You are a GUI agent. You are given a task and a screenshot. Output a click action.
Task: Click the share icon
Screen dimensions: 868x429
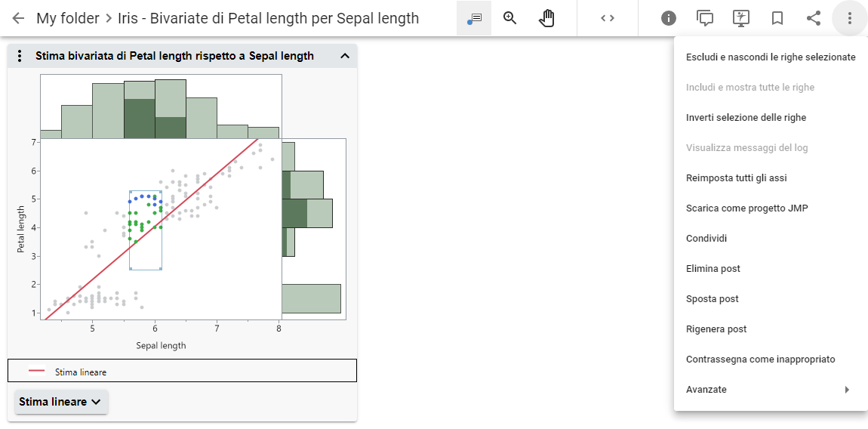[x=814, y=18]
